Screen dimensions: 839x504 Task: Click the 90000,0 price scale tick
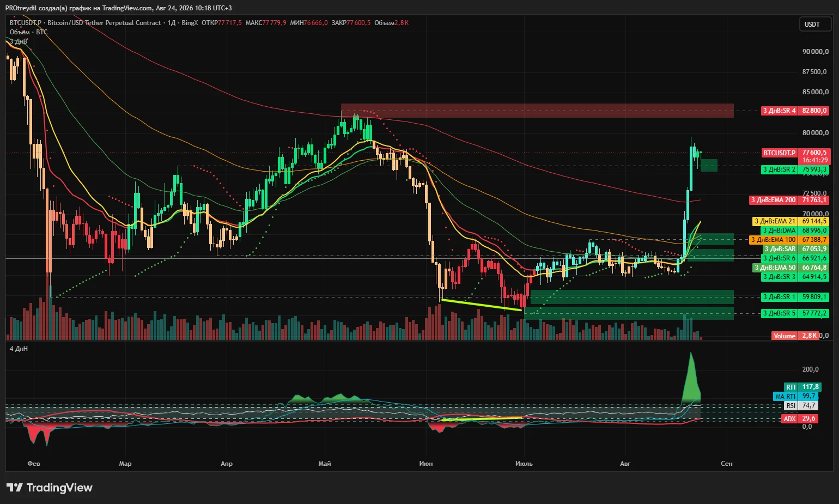point(815,52)
